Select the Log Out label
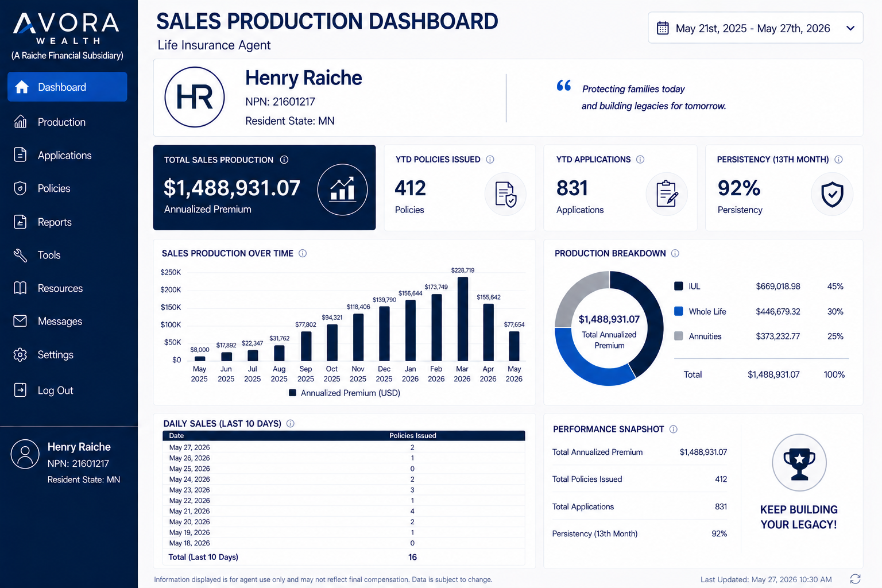This screenshot has width=882, height=588. tap(55, 390)
